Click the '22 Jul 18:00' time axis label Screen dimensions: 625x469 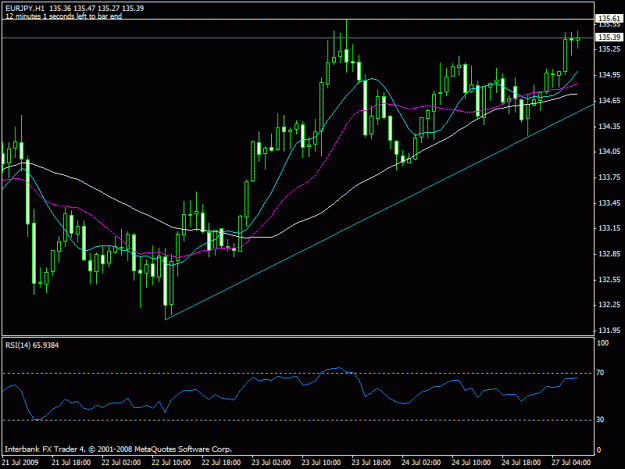click(x=221, y=462)
